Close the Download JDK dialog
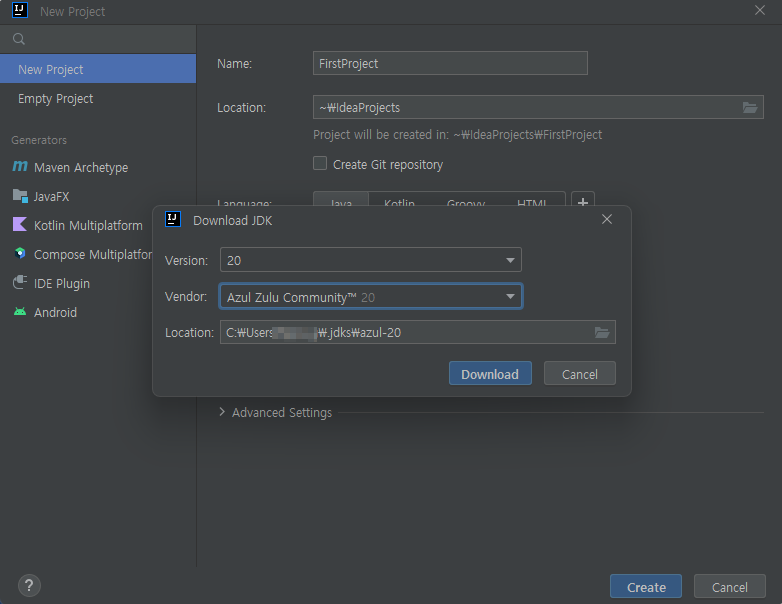782x604 pixels. click(606, 219)
